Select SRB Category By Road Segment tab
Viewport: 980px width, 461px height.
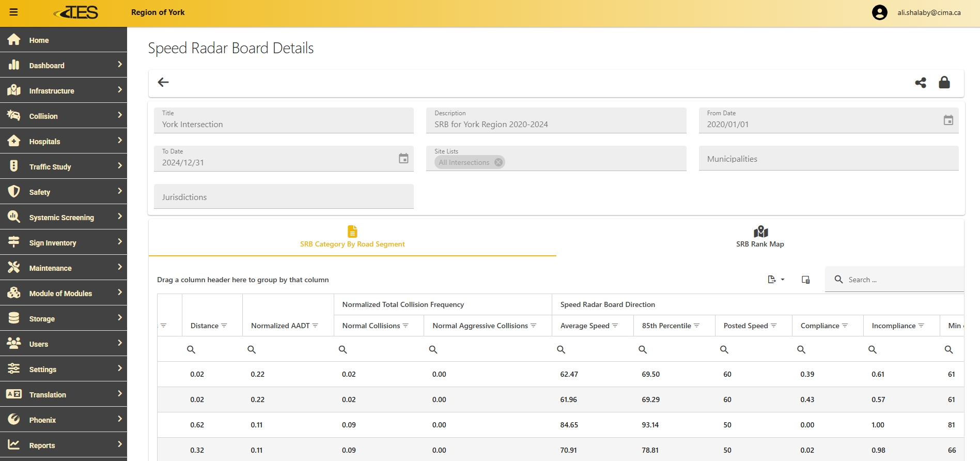coord(352,237)
